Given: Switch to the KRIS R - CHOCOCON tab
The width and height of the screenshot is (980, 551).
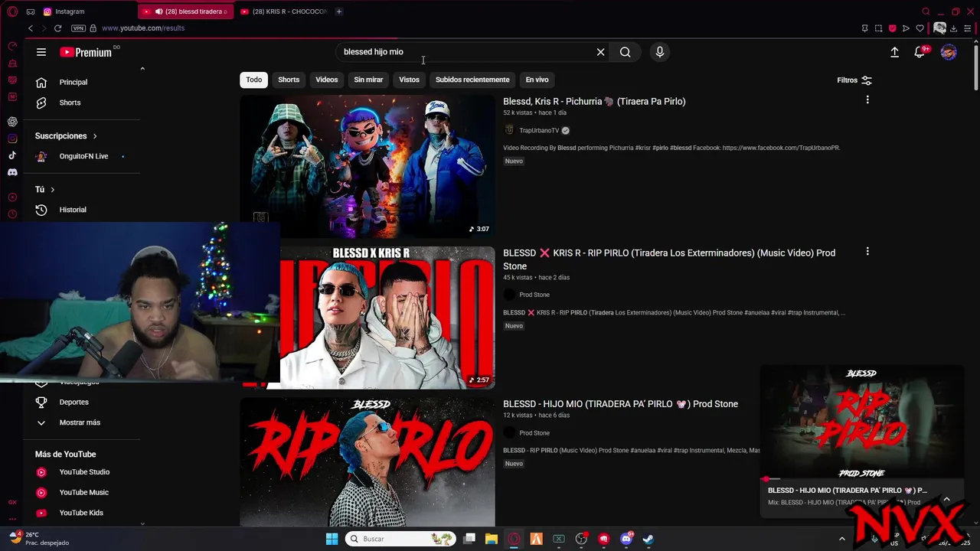Looking at the screenshot, I should click(x=283, y=11).
